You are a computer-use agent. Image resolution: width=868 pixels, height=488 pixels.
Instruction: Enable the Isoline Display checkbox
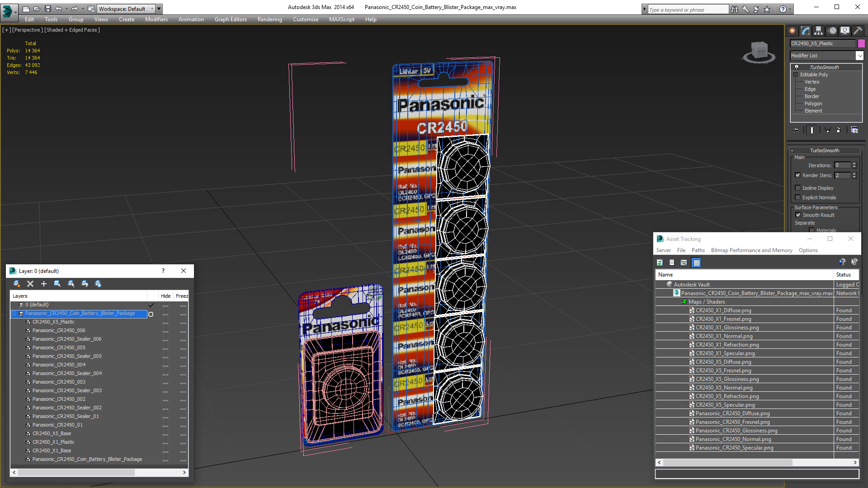click(x=797, y=188)
